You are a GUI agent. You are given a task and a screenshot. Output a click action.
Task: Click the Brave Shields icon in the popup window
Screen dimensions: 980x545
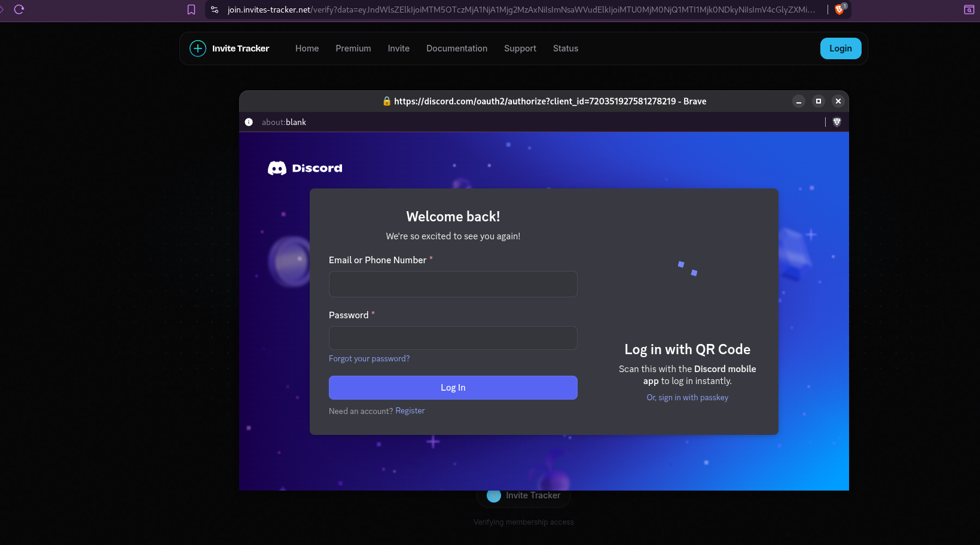pos(837,122)
